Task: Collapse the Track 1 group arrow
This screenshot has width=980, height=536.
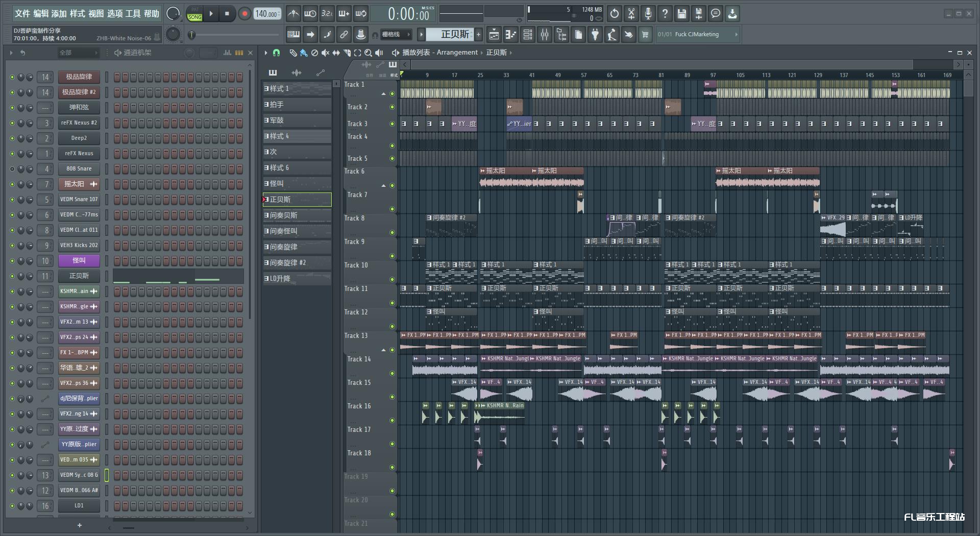Action: [x=384, y=94]
